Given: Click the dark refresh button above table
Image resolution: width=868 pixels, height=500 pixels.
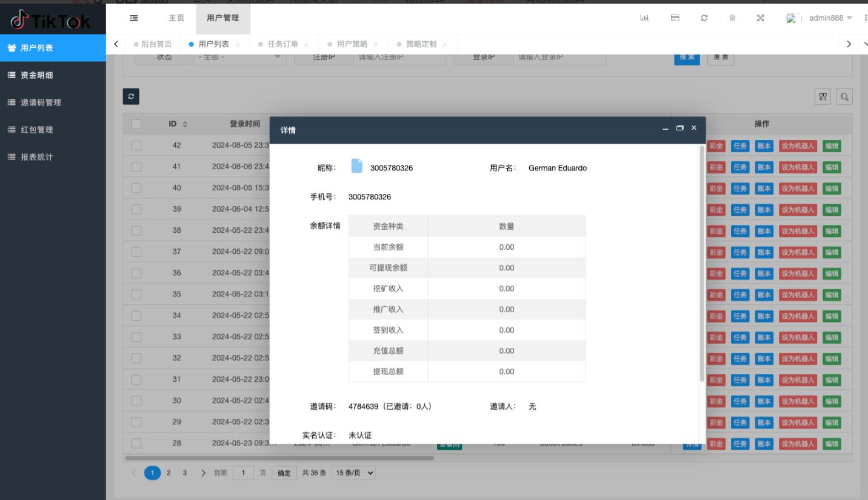Looking at the screenshot, I should coord(131,96).
